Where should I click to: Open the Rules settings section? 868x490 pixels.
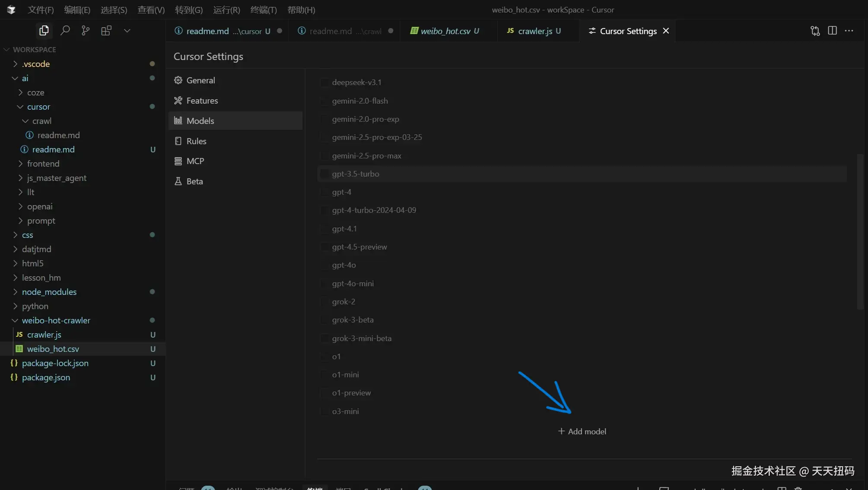click(196, 141)
